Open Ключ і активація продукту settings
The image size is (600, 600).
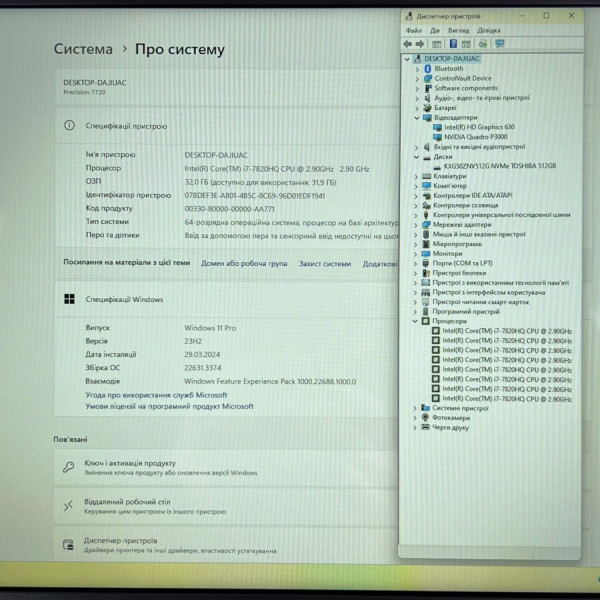pyautogui.click(x=226, y=468)
